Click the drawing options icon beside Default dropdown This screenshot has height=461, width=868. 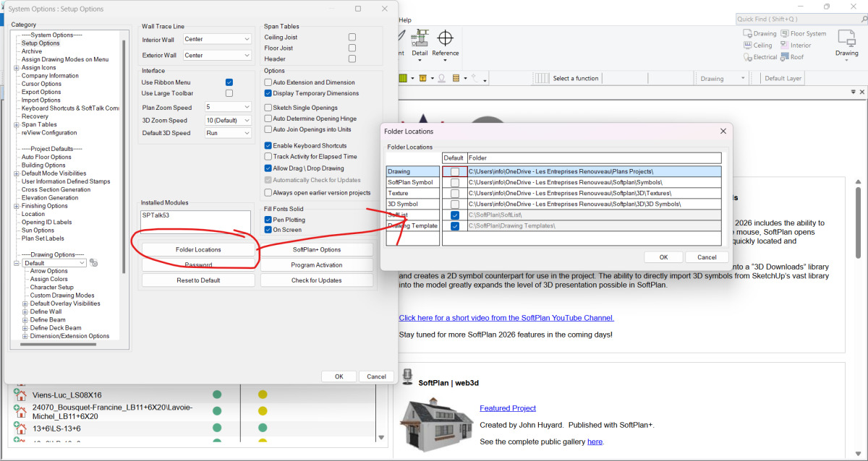coord(93,263)
